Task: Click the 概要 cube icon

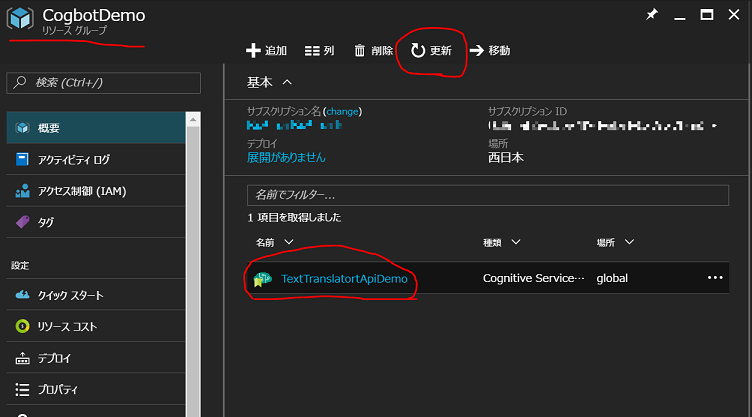Action: point(22,128)
